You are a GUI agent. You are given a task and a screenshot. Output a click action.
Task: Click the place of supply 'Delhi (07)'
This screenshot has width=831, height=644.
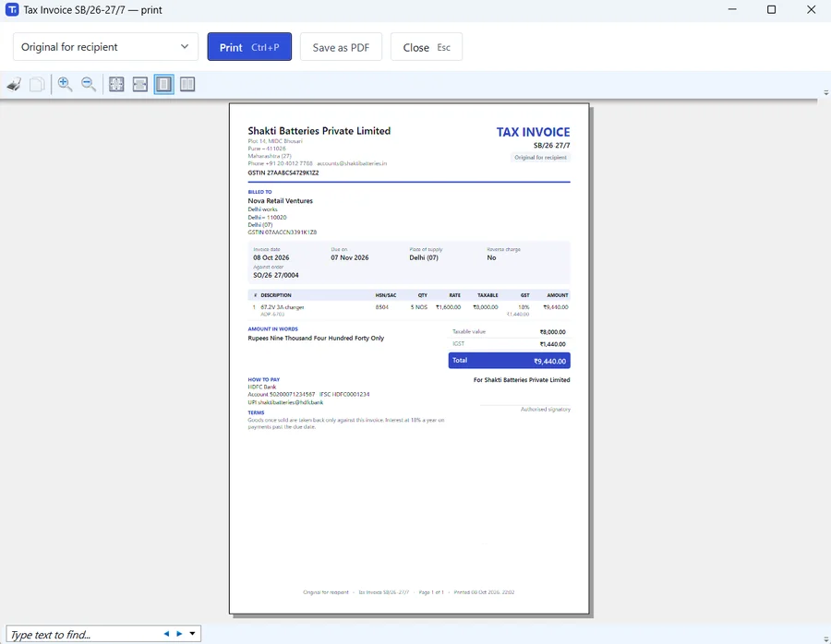424,257
